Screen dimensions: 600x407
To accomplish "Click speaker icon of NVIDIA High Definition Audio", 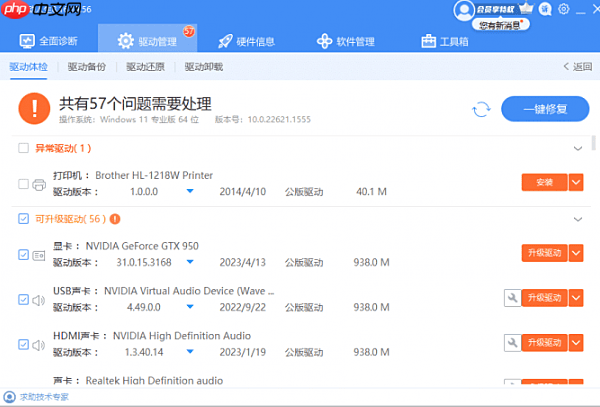I will click(39, 345).
